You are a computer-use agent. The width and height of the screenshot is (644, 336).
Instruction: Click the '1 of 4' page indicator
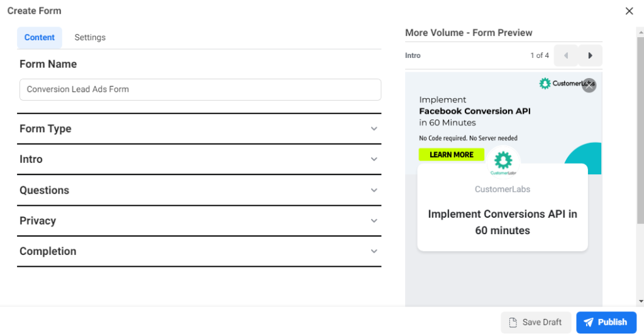pyautogui.click(x=539, y=55)
